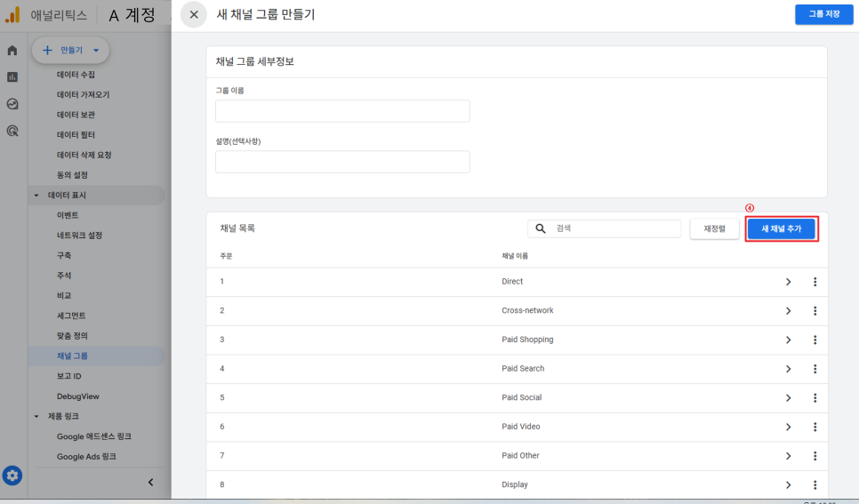Open 데이터 보관 menu item
Viewport: 859px width, 504px height.
click(x=76, y=115)
